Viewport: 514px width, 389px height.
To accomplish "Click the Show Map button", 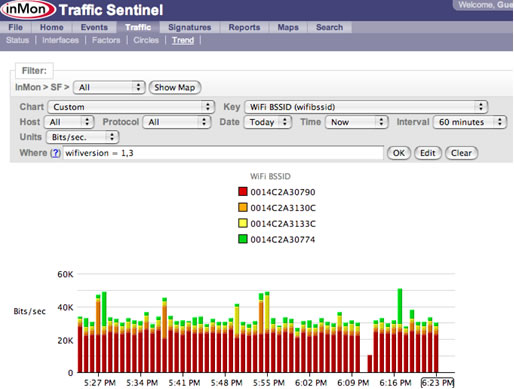I will (x=175, y=87).
